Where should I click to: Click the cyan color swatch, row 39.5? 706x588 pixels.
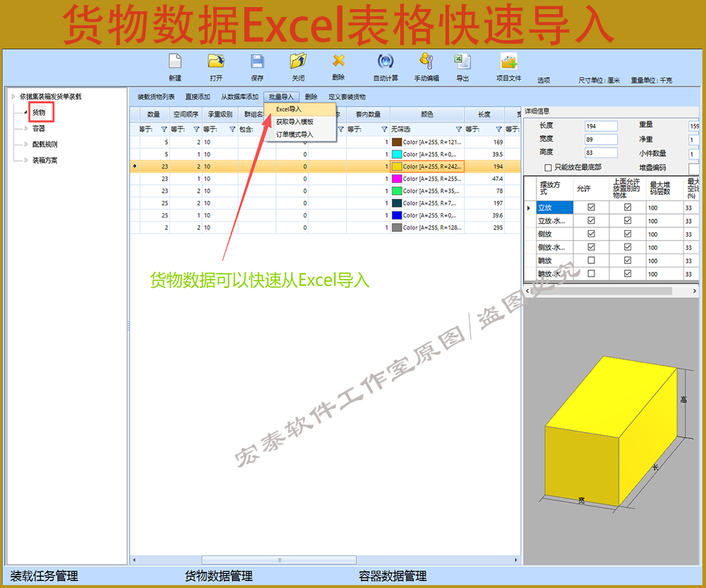coord(397,154)
